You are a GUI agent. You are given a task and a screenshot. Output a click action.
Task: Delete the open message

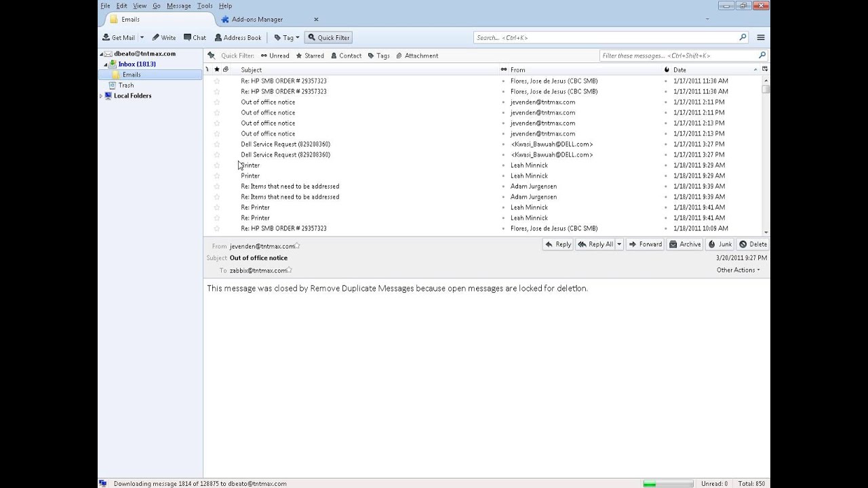coord(753,245)
